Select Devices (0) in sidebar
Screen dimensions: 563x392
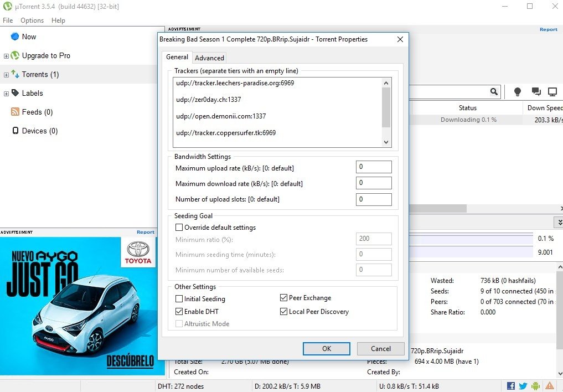coord(39,131)
